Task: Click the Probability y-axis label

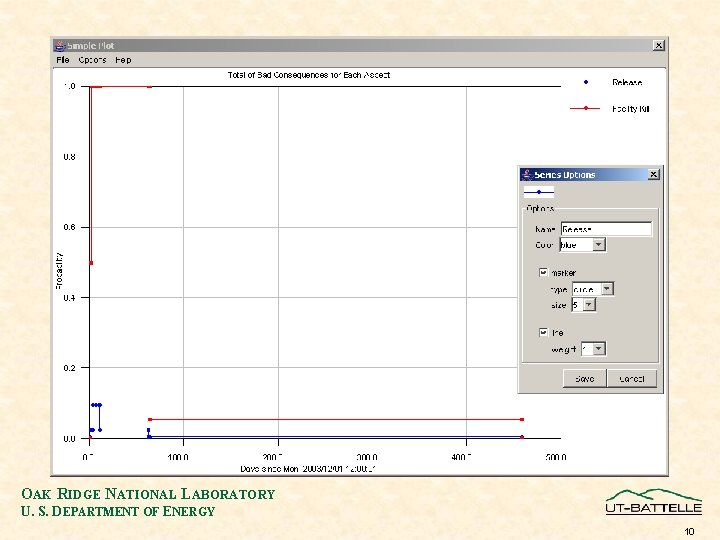Action: pyautogui.click(x=59, y=271)
